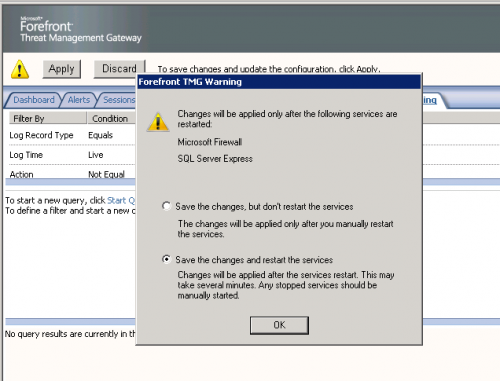Click the 'Not Equal' condition cell
Image resolution: width=500 pixels, height=381 pixels.
click(x=106, y=174)
